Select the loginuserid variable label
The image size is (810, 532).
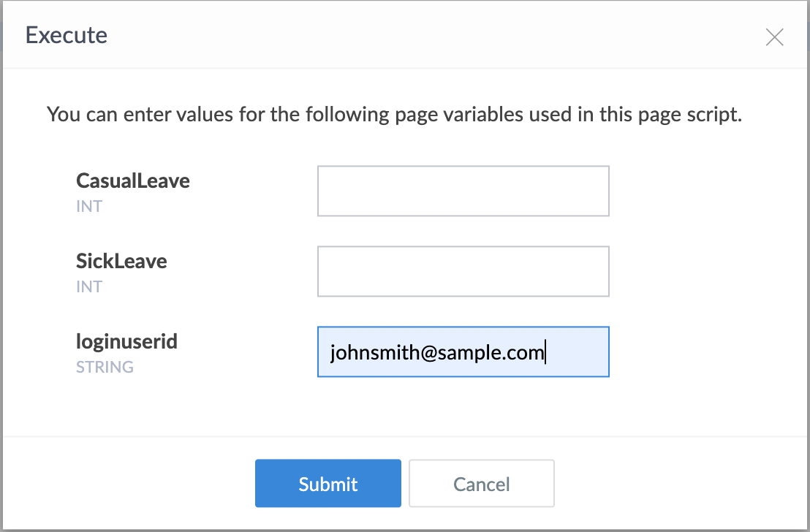[x=126, y=341]
